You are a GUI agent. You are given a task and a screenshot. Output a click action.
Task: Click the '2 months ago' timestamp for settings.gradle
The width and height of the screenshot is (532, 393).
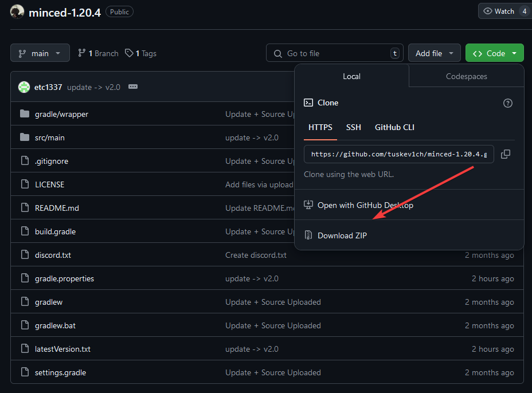click(x=489, y=372)
